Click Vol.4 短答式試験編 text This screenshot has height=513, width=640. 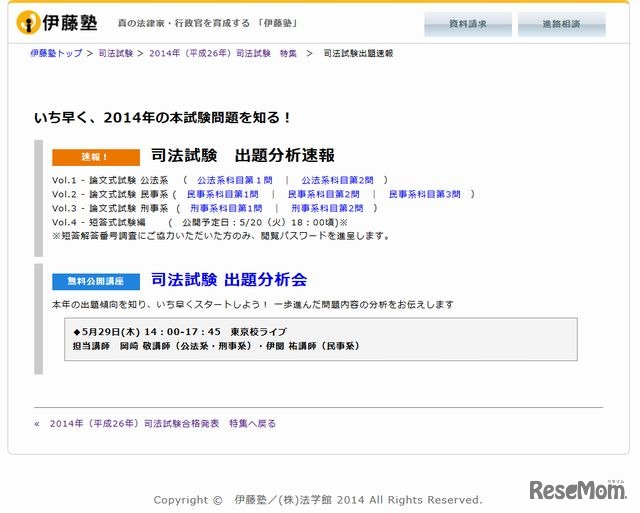pyautogui.click(x=99, y=222)
